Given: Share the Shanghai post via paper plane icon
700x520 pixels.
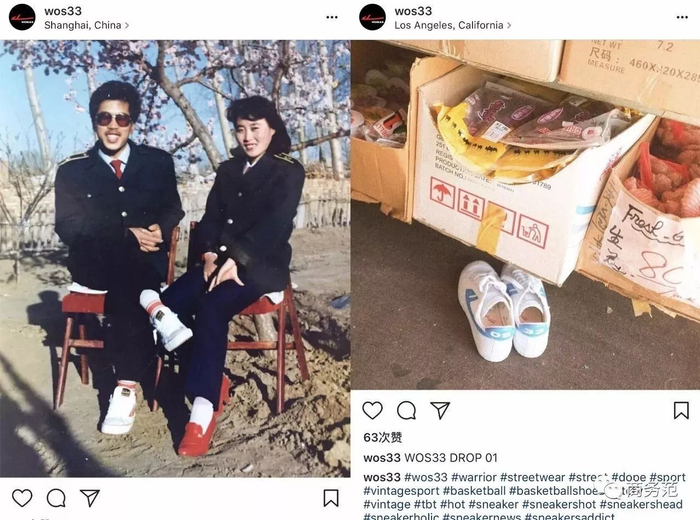Looking at the screenshot, I should tap(90, 498).
